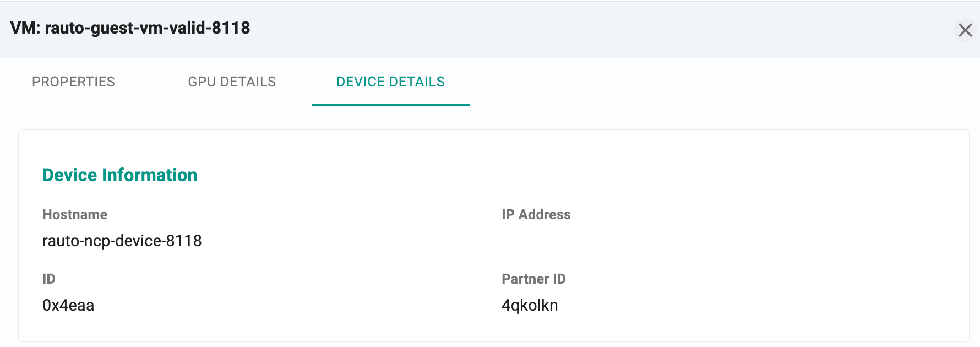Click blank space between PROPERTIES and GPU DETAILS
The height and width of the screenshot is (347, 980).
(151, 82)
